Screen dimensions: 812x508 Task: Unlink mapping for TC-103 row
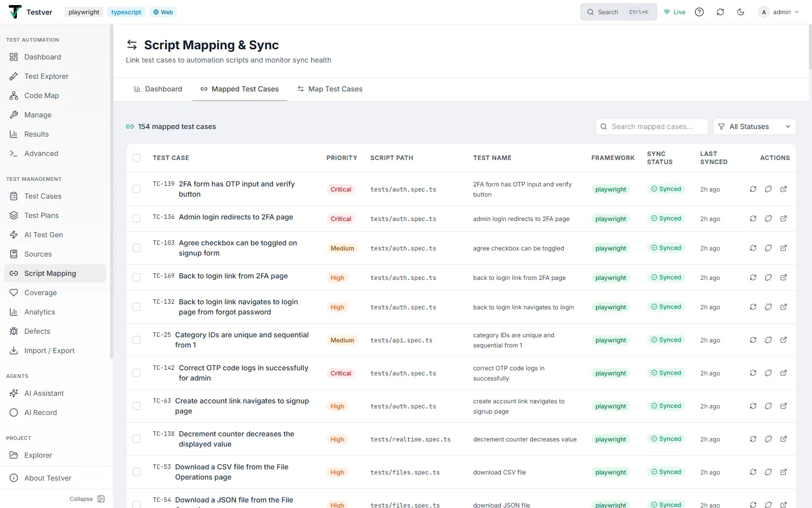[x=768, y=248]
